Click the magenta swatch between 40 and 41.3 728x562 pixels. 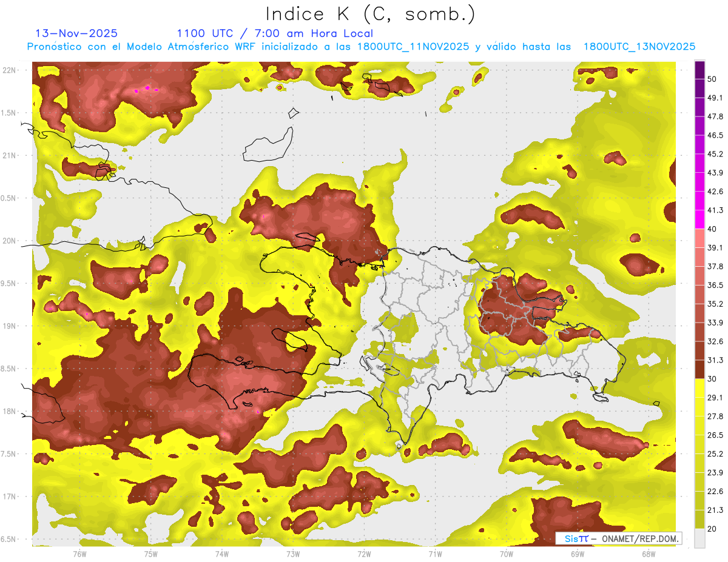click(x=699, y=219)
